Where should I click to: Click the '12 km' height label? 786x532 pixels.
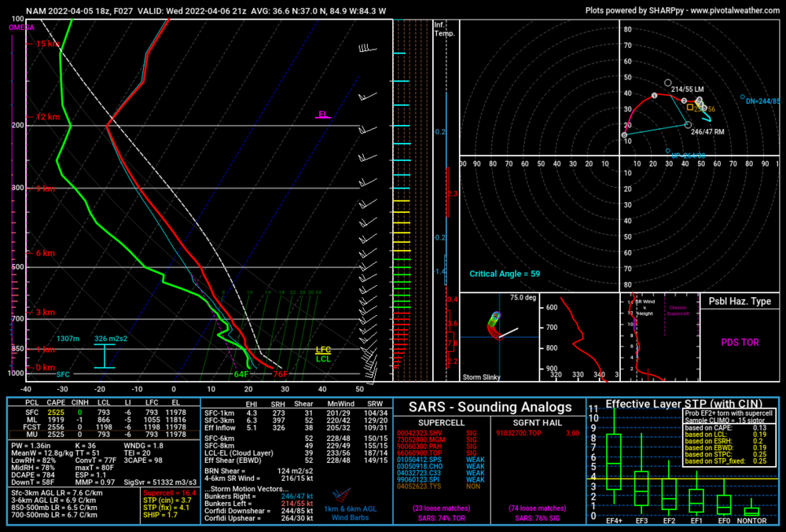click(x=48, y=117)
